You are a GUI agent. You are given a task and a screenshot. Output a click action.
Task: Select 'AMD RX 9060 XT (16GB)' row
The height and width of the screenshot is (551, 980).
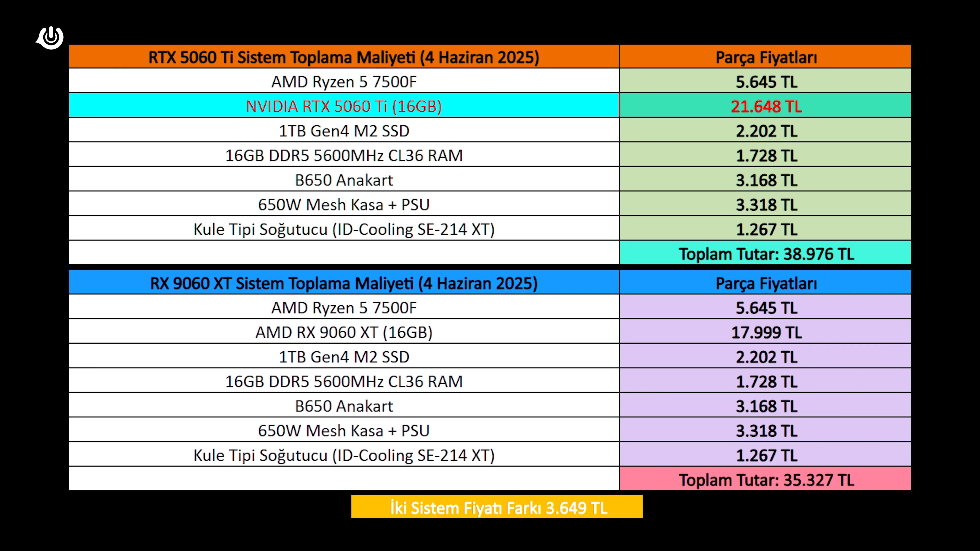point(344,332)
